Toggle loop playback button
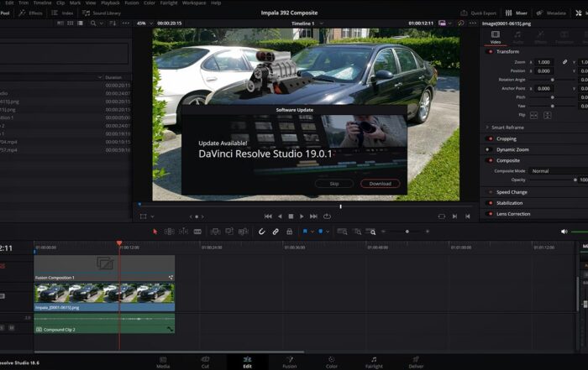 coord(327,216)
